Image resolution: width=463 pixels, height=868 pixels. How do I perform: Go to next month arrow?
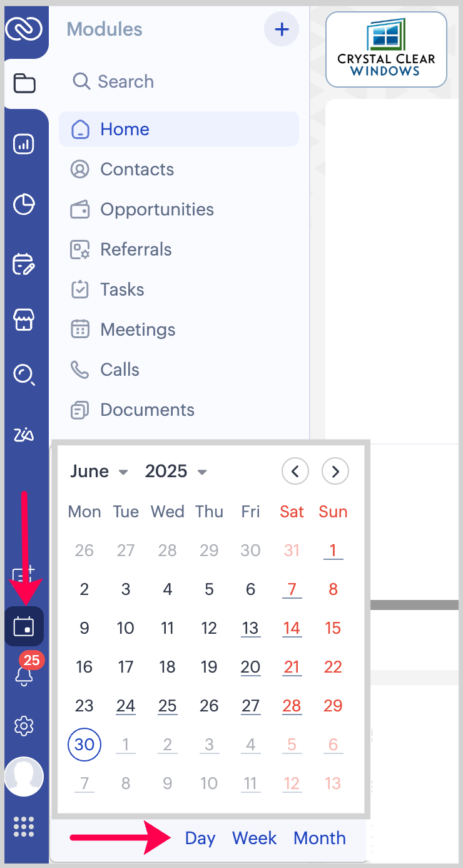335,472
